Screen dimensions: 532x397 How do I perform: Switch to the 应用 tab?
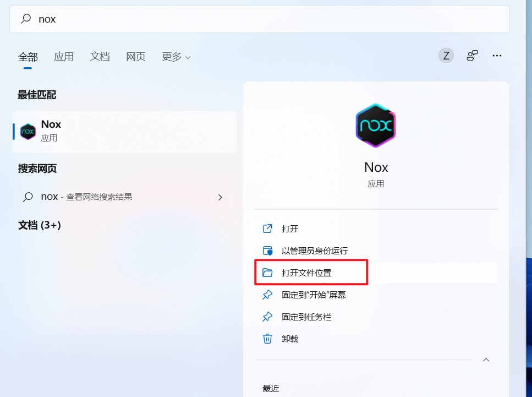[64, 56]
